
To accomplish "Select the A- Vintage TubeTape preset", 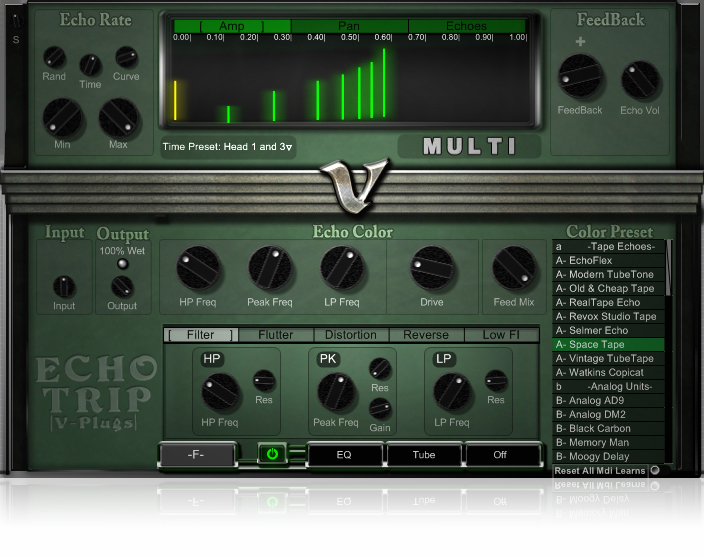I will pos(608,358).
